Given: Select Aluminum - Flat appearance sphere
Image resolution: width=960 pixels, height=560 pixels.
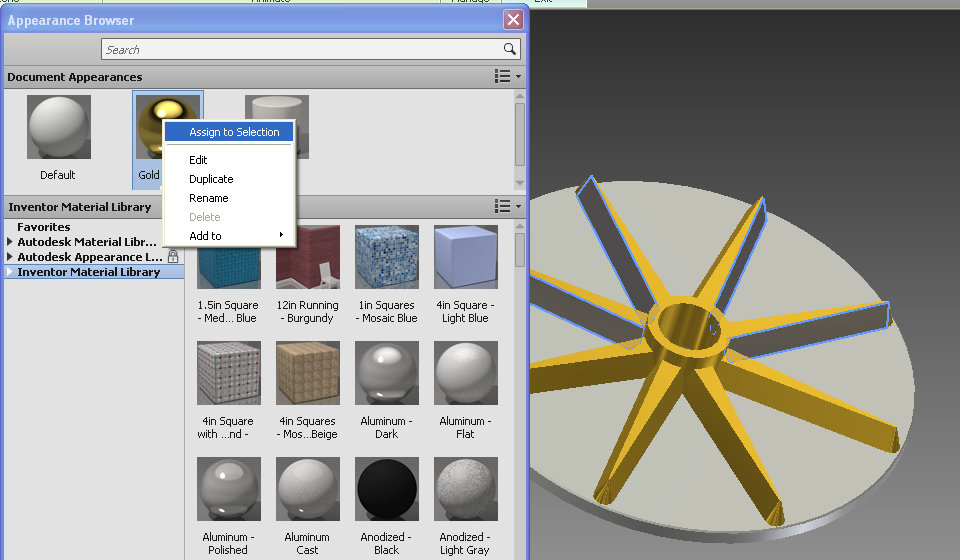Looking at the screenshot, I should pos(466,373).
